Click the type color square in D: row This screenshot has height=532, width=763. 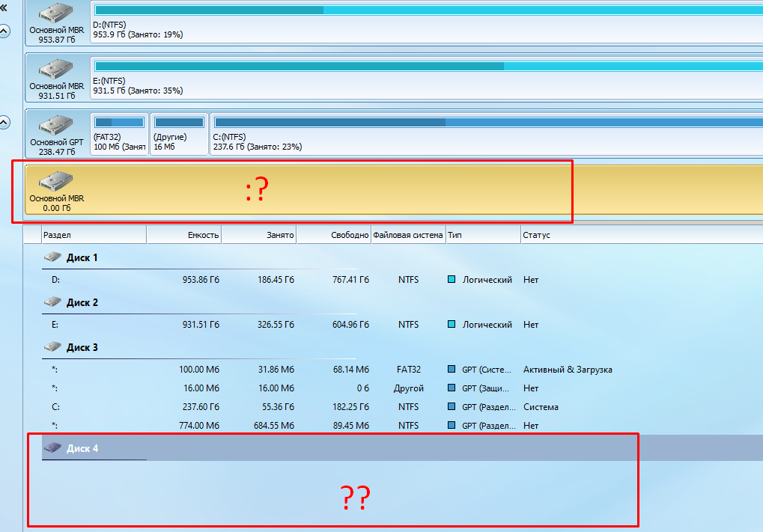pyautogui.click(x=452, y=279)
